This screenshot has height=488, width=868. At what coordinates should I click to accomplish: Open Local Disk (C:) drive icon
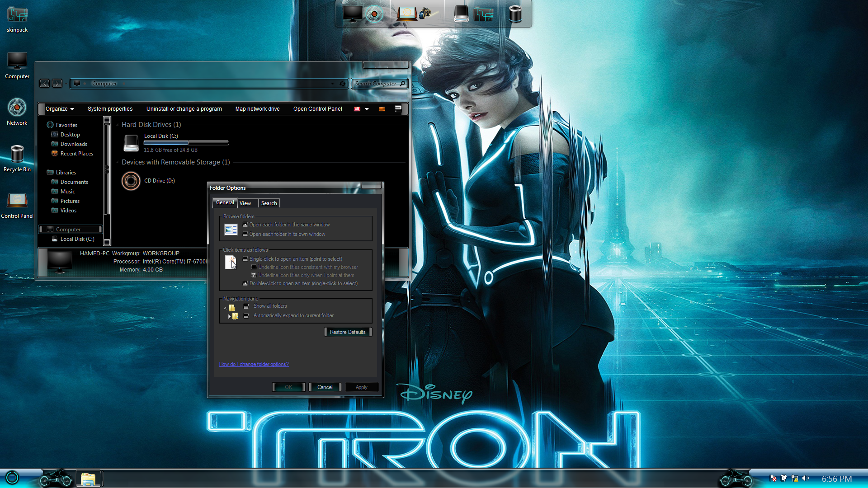click(x=131, y=143)
